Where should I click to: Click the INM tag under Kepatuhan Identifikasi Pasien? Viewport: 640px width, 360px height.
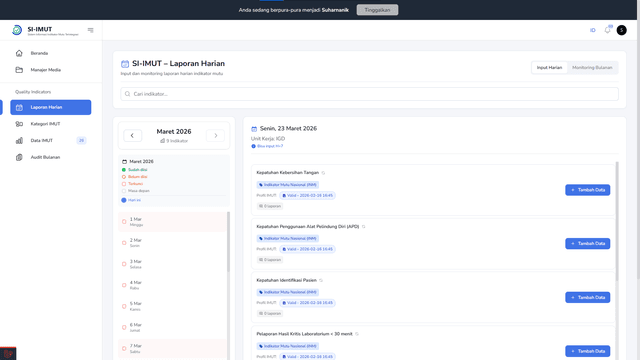point(288,292)
